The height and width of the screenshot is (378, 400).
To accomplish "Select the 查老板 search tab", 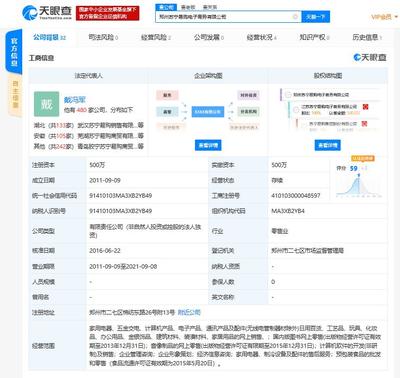I will point(188,7).
